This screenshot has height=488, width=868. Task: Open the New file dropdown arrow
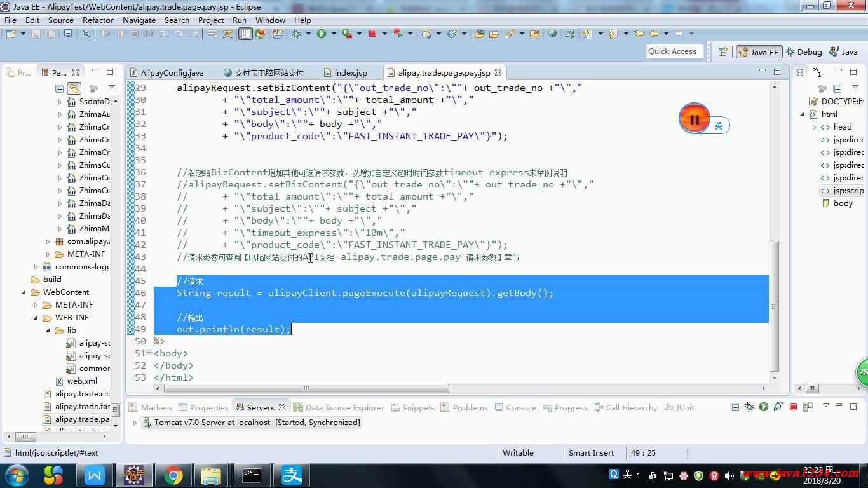(22, 34)
